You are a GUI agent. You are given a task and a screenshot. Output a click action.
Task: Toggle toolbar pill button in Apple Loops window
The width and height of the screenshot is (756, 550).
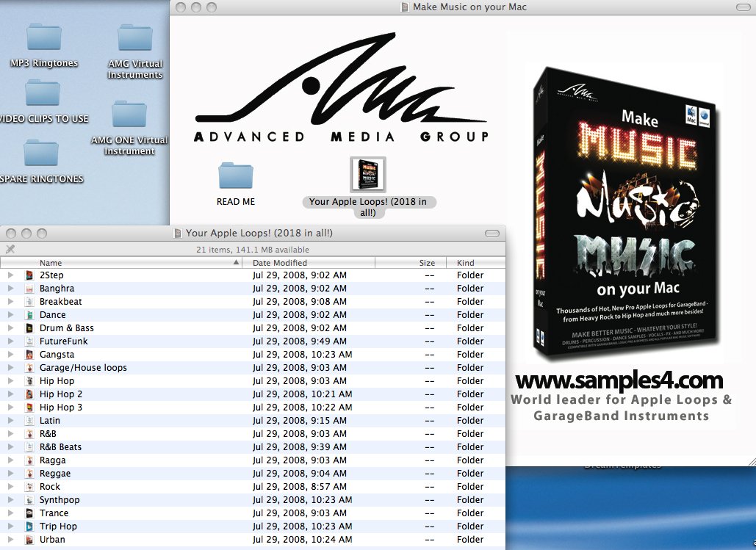[492, 234]
